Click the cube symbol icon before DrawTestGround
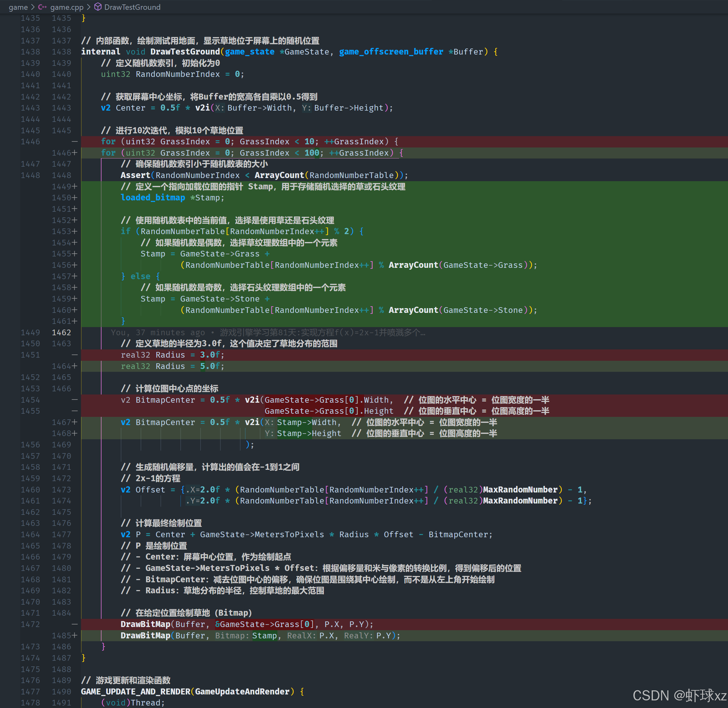Viewport: 728px width, 708px height. pos(98,7)
